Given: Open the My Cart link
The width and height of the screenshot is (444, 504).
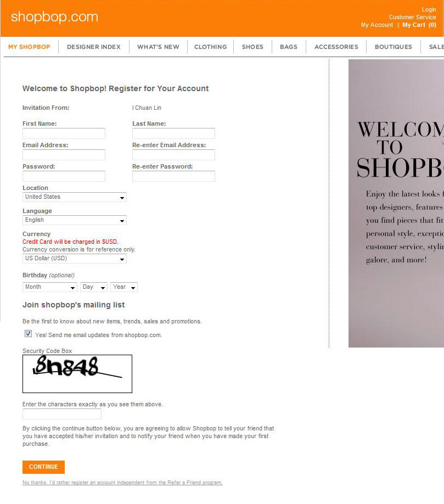Looking at the screenshot, I should click(x=419, y=25).
